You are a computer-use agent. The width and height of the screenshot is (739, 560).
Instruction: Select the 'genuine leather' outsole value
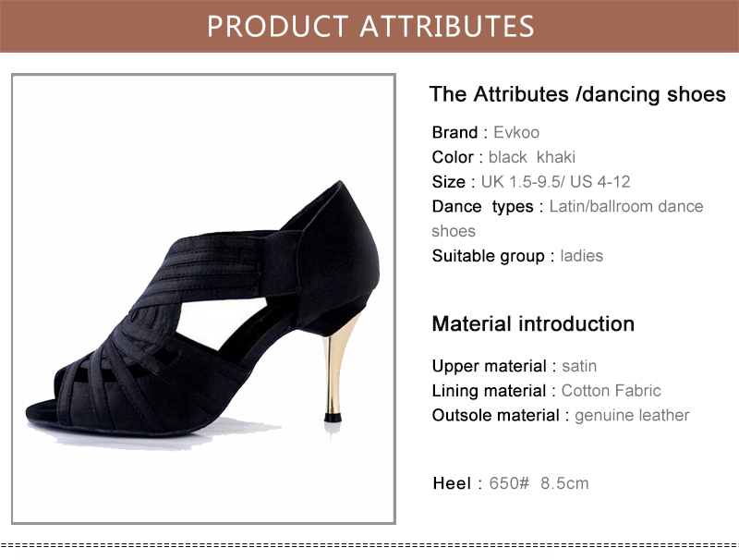[x=632, y=416]
